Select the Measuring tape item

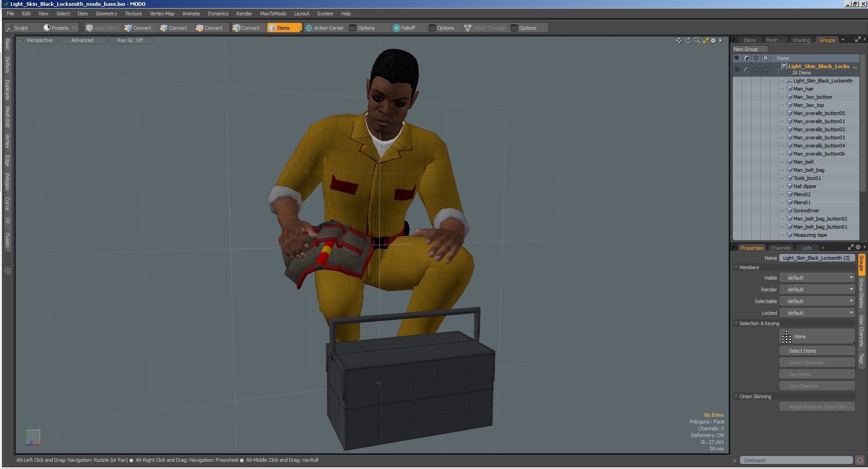[810, 235]
